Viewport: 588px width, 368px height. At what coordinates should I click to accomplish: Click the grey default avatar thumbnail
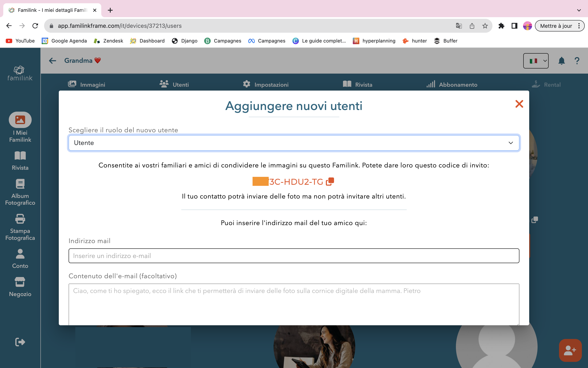coord(496,347)
